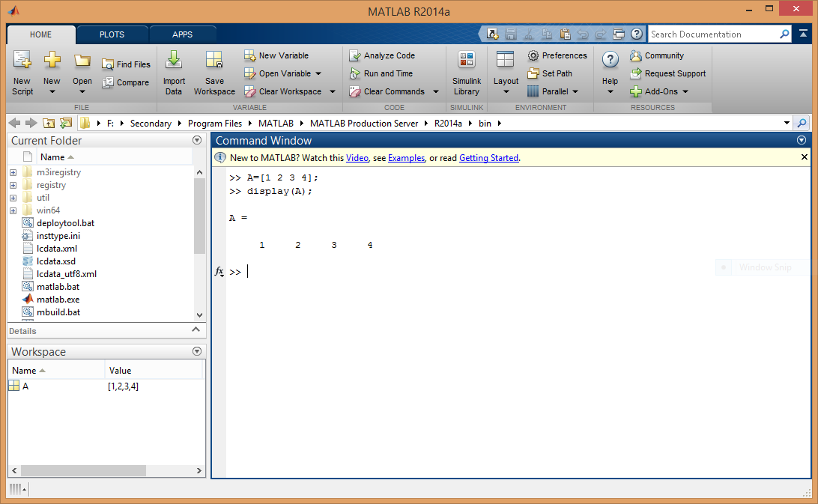Collapse the Details panel
This screenshot has height=504, width=818.
pyautogui.click(x=196, y=330)
